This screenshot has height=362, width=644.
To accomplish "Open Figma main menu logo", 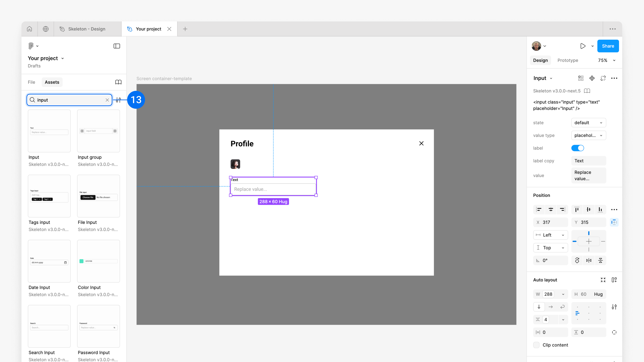I will click(31, 46).
